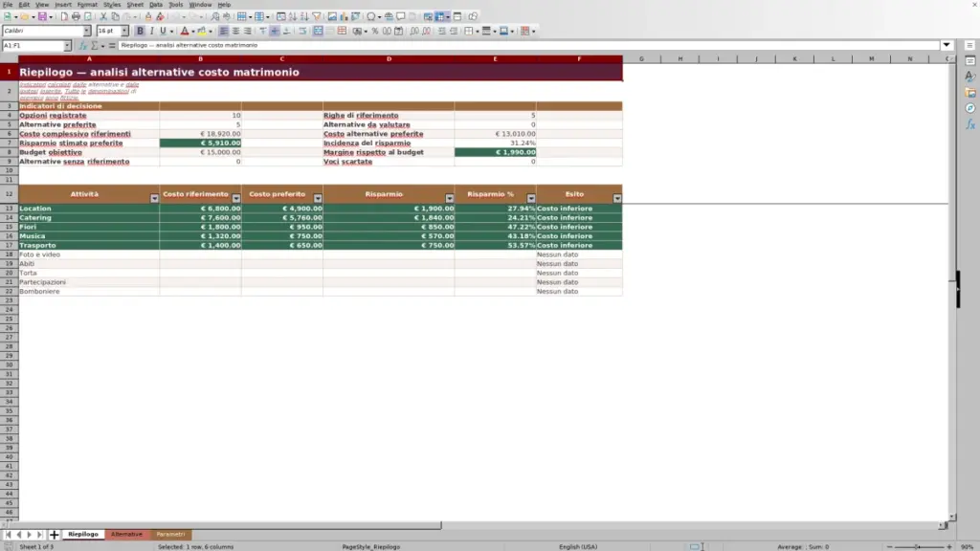Click the Center Horizontally icon
This screenshot has width=980, height=551.
click(235, 31)
